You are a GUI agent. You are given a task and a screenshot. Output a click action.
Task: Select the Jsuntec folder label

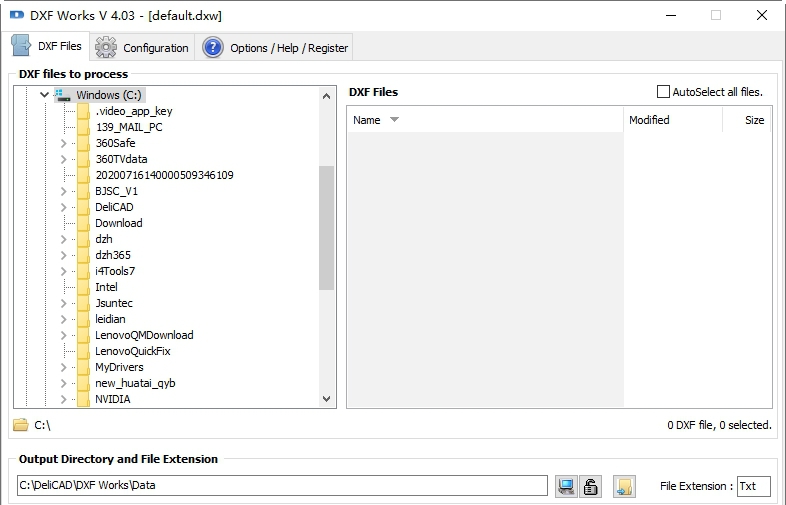[x=114, y=303]
